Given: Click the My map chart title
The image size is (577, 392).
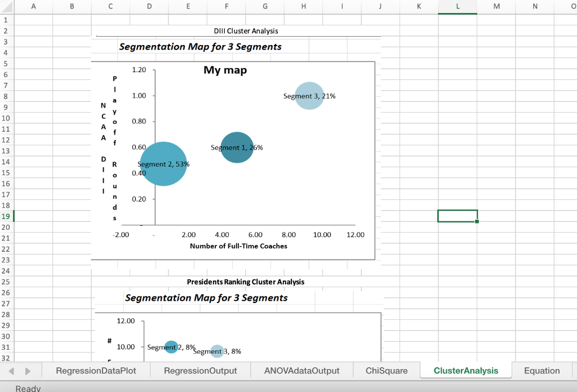Looking at the screenshot, I should click(225, 70).
